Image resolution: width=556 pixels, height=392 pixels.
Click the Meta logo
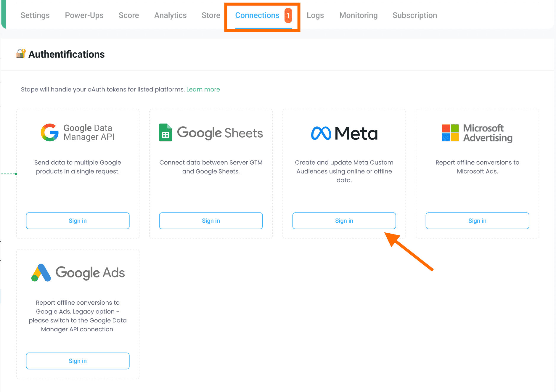(344, 133)
